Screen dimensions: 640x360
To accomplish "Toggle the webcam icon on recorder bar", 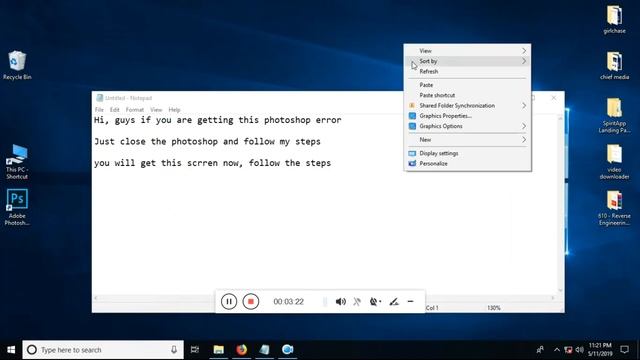I will (x=375, y=302).
